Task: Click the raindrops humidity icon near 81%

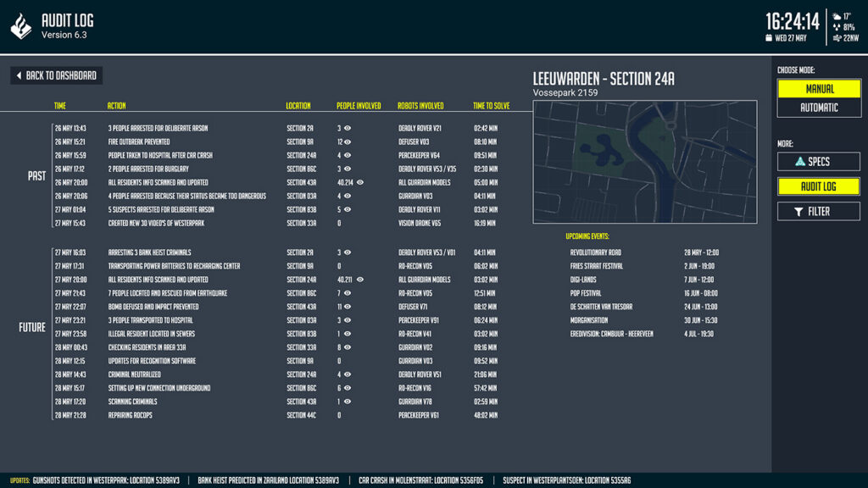Action: pyautogui.click(x=837, y=26)
